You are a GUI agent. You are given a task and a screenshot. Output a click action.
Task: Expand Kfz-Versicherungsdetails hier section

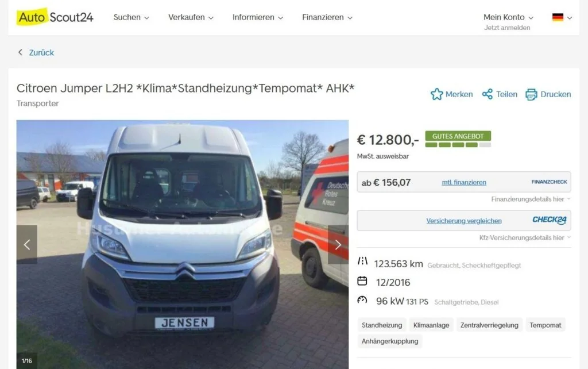[x=525, y=237]
